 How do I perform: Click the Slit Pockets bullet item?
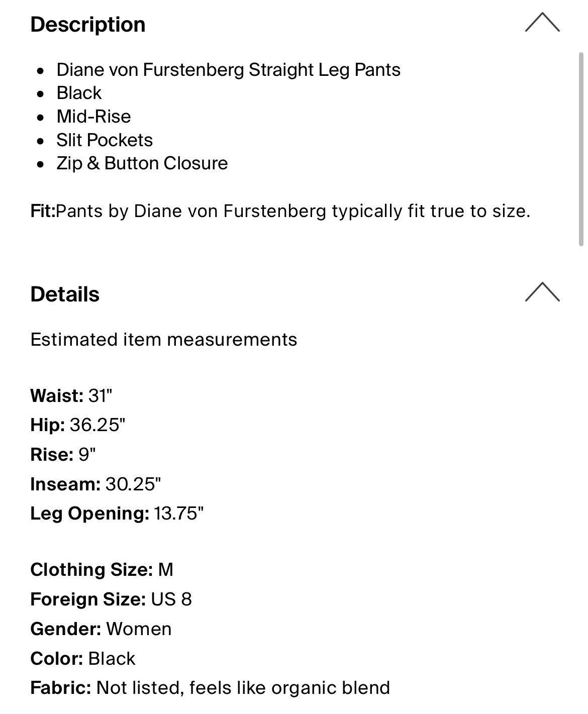[x=105, y=140]
